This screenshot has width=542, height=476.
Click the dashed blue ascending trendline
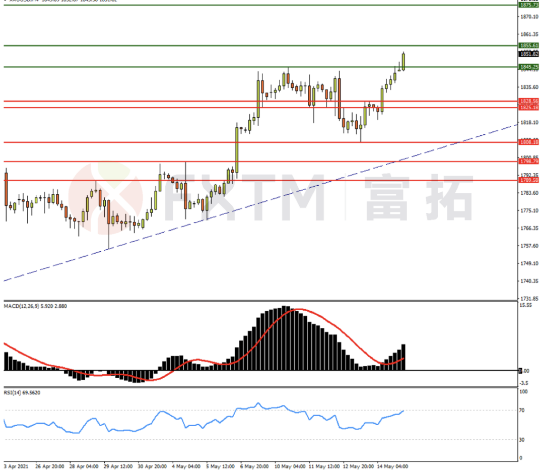tap(259, 202)
